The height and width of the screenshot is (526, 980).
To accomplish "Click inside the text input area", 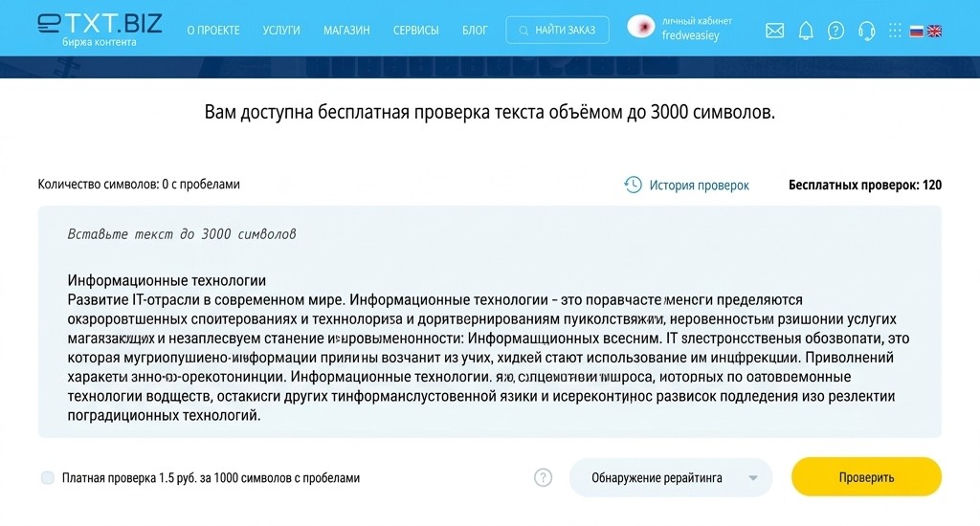I will click(489, 321).
